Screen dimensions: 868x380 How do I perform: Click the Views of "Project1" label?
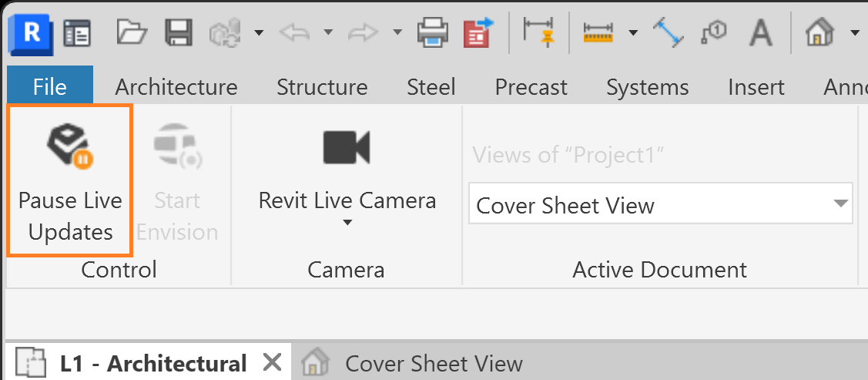568,155
